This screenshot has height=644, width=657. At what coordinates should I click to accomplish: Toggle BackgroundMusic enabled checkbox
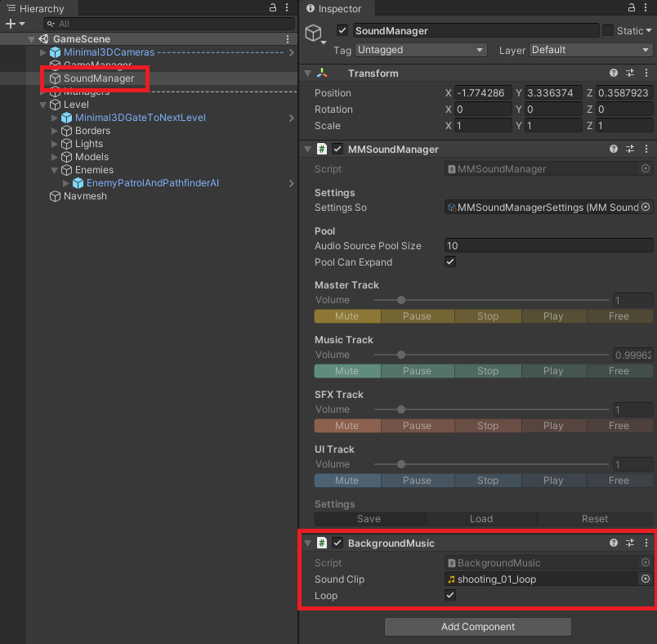click(337, 543)
